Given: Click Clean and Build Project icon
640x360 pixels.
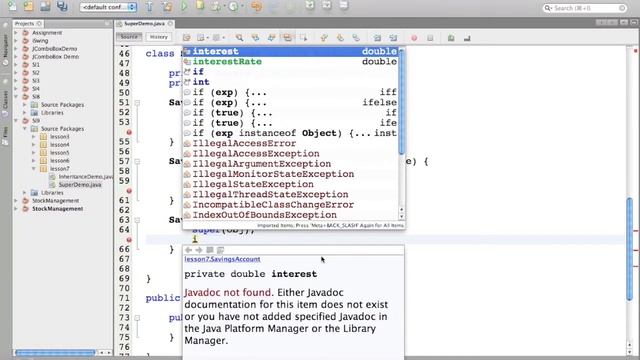Looking at the screenshot, I should [x=167, y=6].
